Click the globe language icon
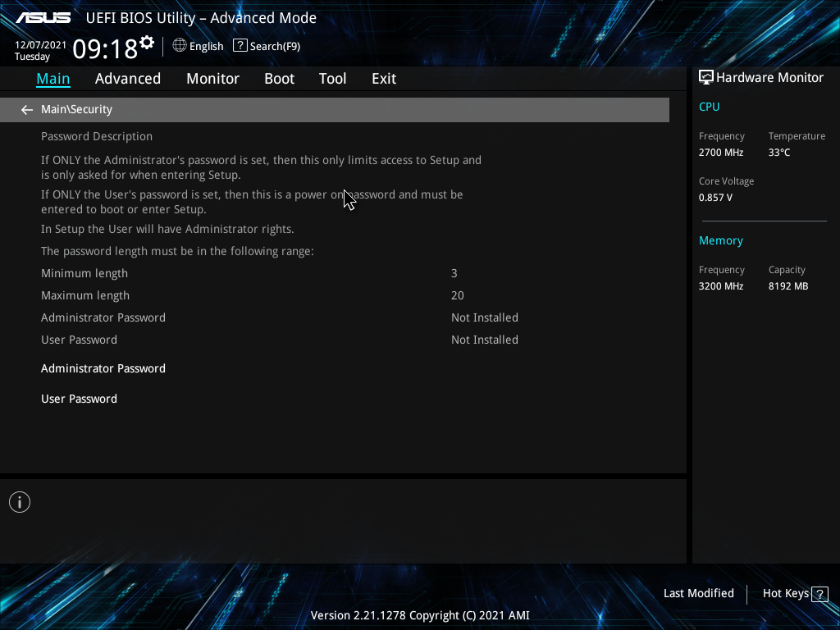Viewport: 840px width, 630px height. pos(180,46)
